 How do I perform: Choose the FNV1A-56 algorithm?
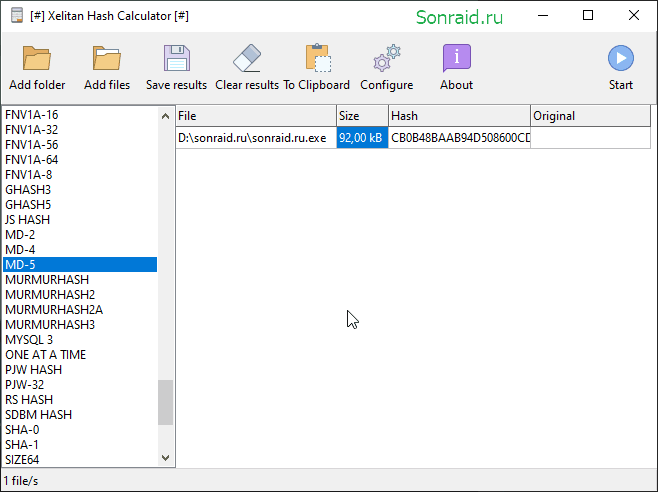pyautogui.click(x=80, y=145)
